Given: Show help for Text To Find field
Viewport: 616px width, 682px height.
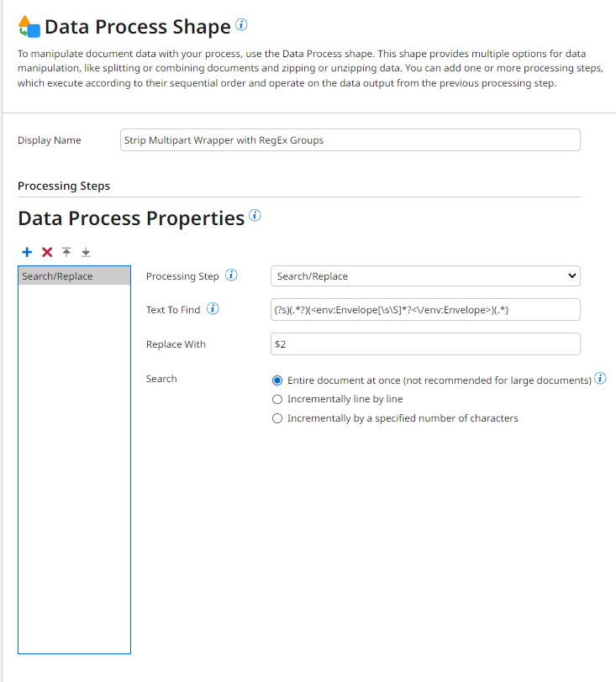Looking at the screenshot, I should [x=213, y=309].
